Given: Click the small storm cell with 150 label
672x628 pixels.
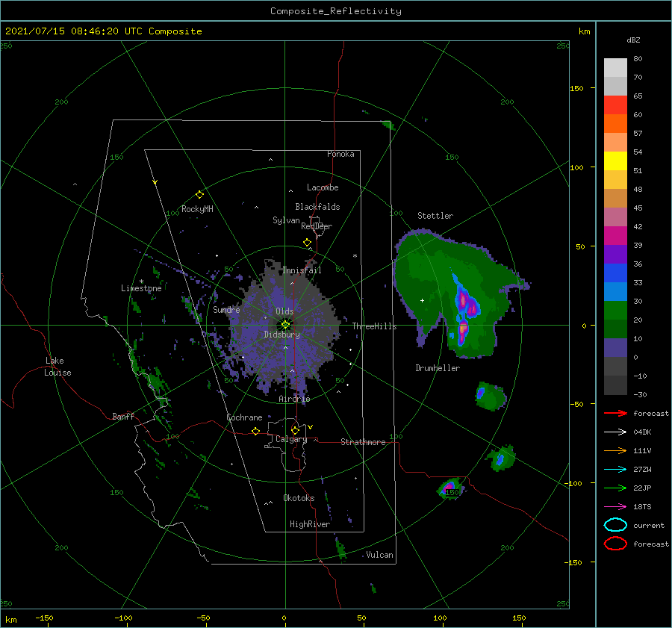Looking at the screenshot, I should (450, 488).
